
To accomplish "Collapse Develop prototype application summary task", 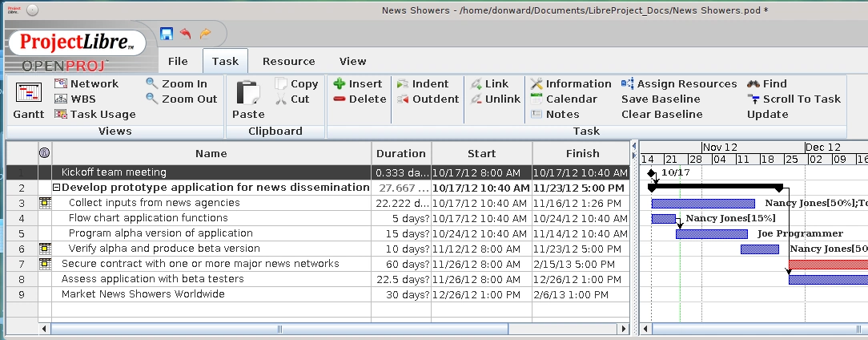I will [x=57, y=188].
